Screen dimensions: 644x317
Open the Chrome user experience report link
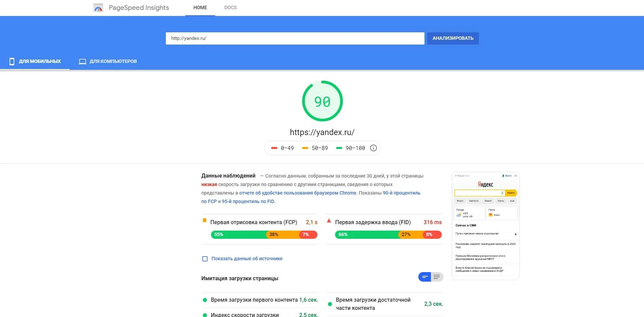(x=298, y=193)
